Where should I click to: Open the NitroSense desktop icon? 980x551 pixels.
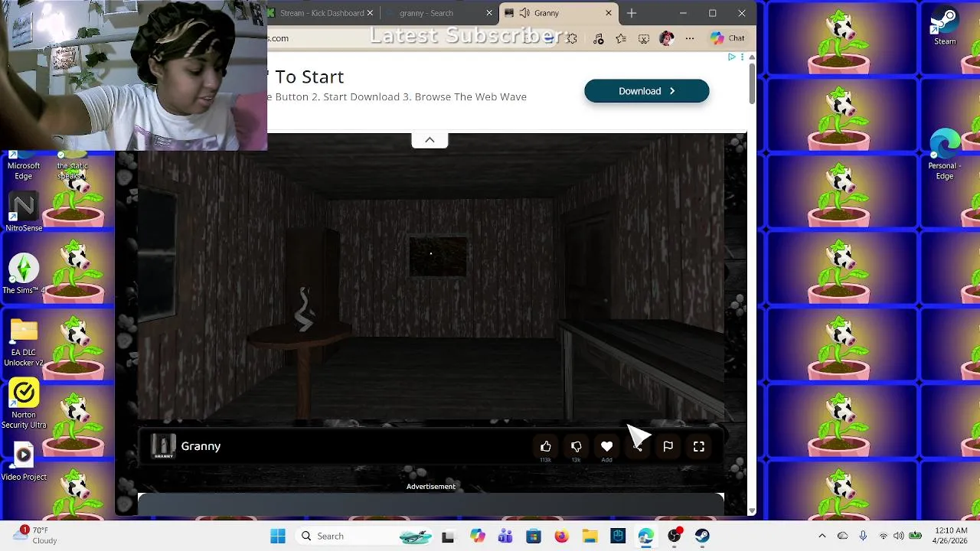pyautogui.click(x=24, y=212)
